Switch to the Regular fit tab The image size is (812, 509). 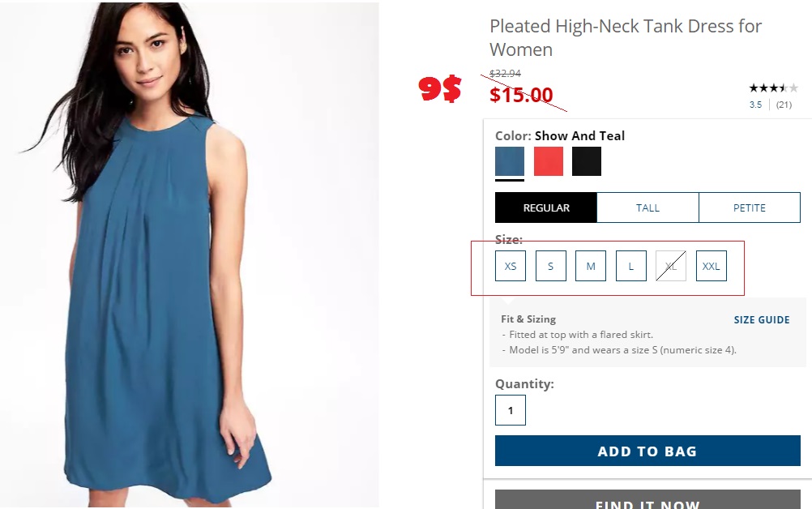tap(546, 207)
